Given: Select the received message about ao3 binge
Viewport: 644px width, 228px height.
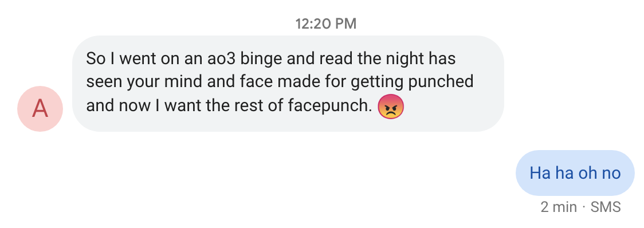Looking at the screenshot, I should pyautogui.click(x=288, y=84).
